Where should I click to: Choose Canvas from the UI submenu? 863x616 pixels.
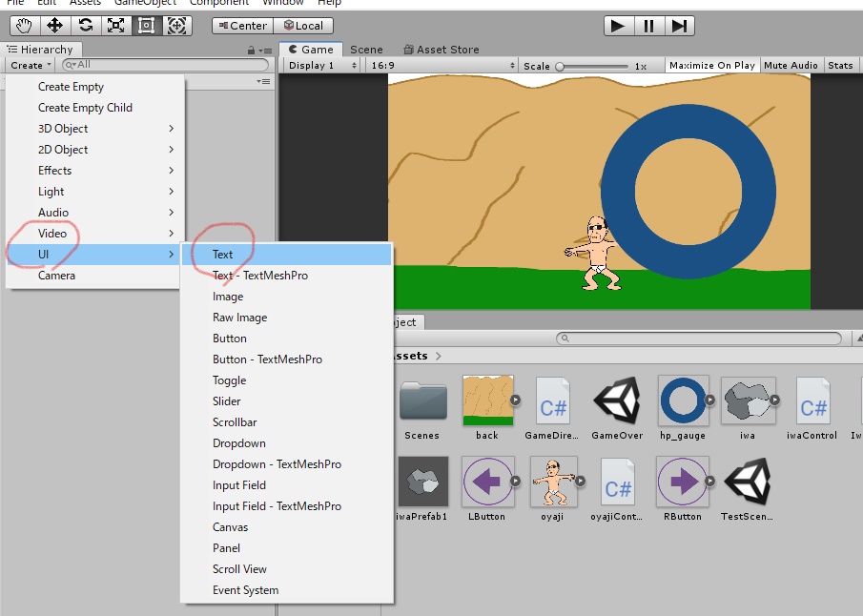pyautogui.click(x=287, y=526)
